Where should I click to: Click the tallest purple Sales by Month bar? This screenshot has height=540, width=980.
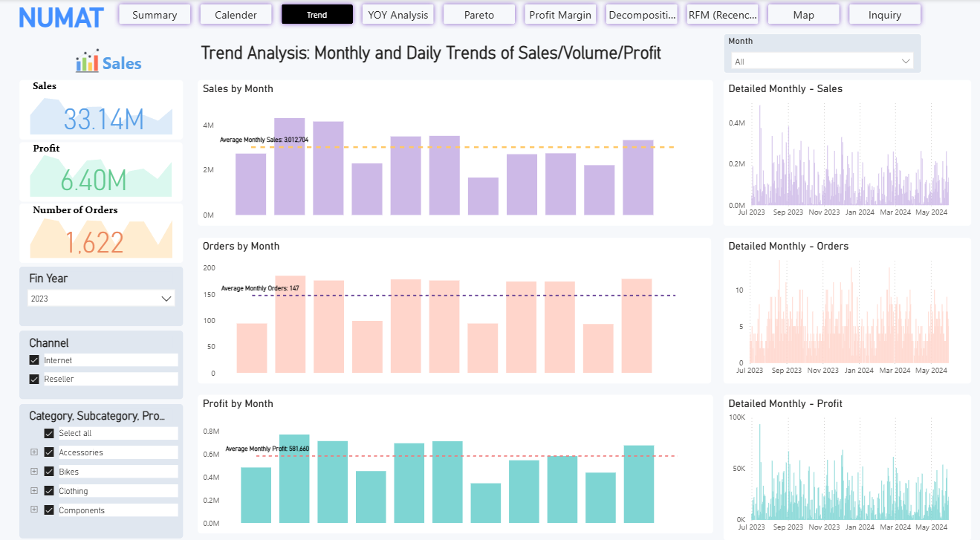click(x=289, y=166)
